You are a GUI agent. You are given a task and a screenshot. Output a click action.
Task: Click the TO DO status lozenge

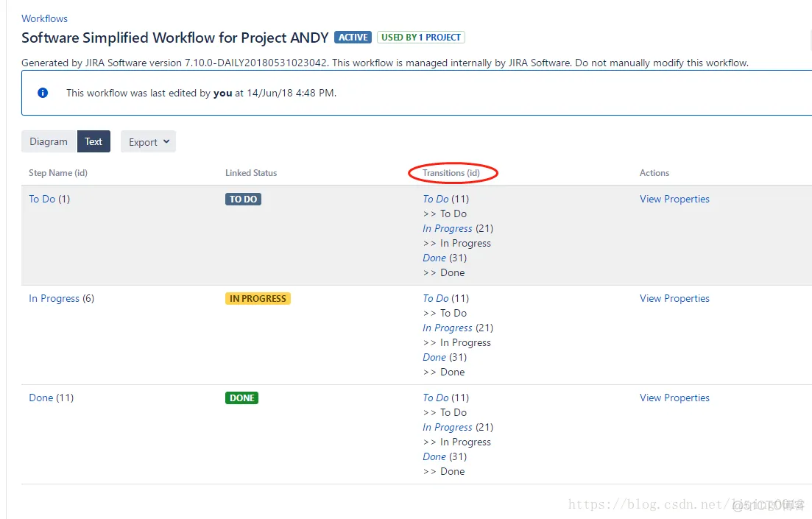coord(244,199)
